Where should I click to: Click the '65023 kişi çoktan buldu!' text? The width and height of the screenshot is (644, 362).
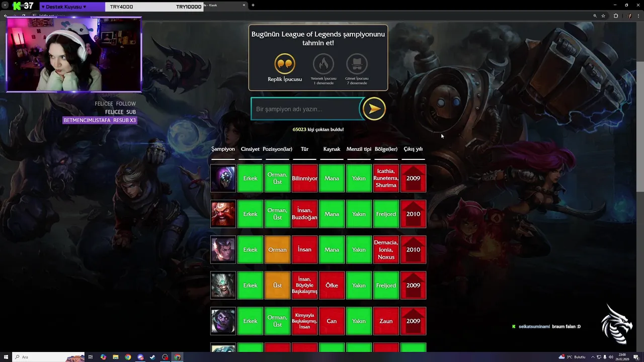(318, 130)
